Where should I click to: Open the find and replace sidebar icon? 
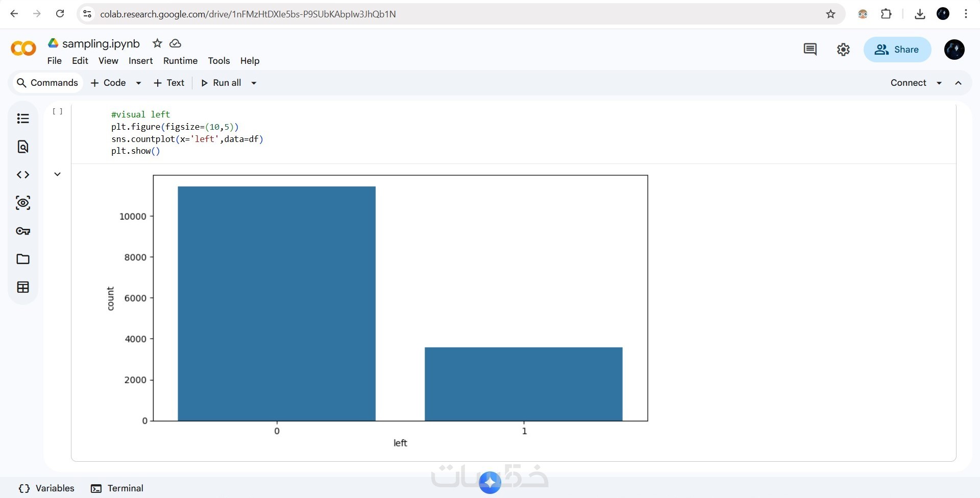tap(23, 147)
